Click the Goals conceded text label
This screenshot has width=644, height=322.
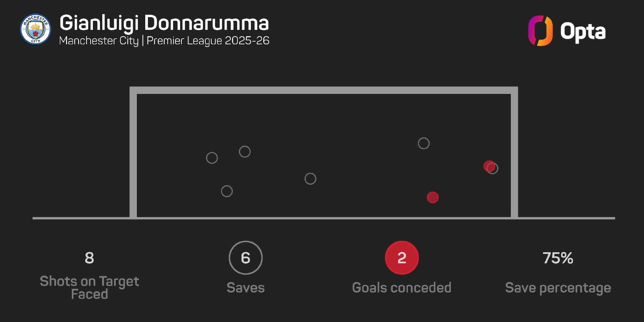coord(401,287)
